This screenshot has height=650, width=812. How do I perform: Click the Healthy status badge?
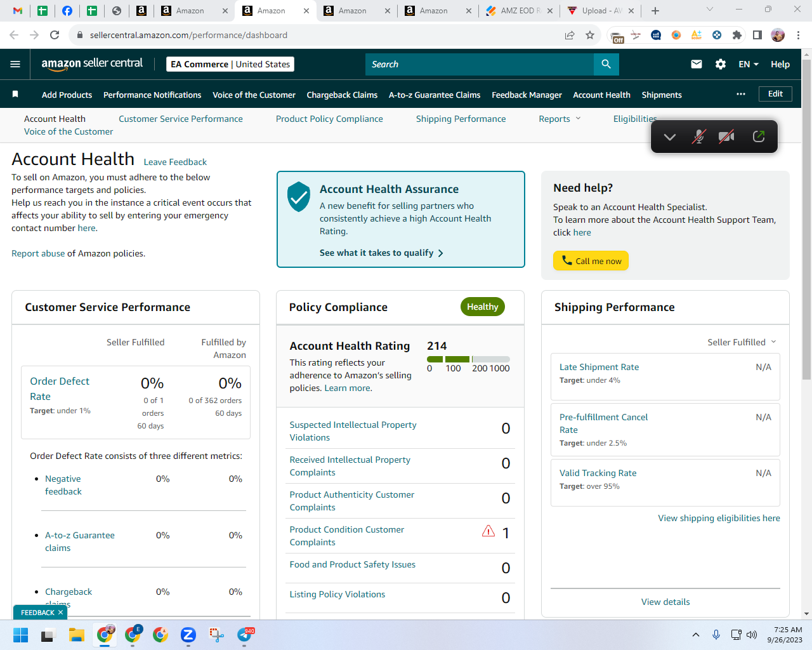[x=483, y=307]
